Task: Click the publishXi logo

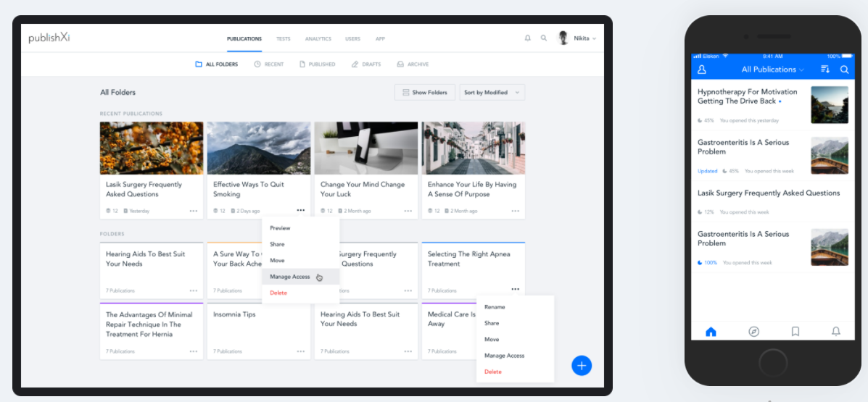Action: click(x=49, y=38)
